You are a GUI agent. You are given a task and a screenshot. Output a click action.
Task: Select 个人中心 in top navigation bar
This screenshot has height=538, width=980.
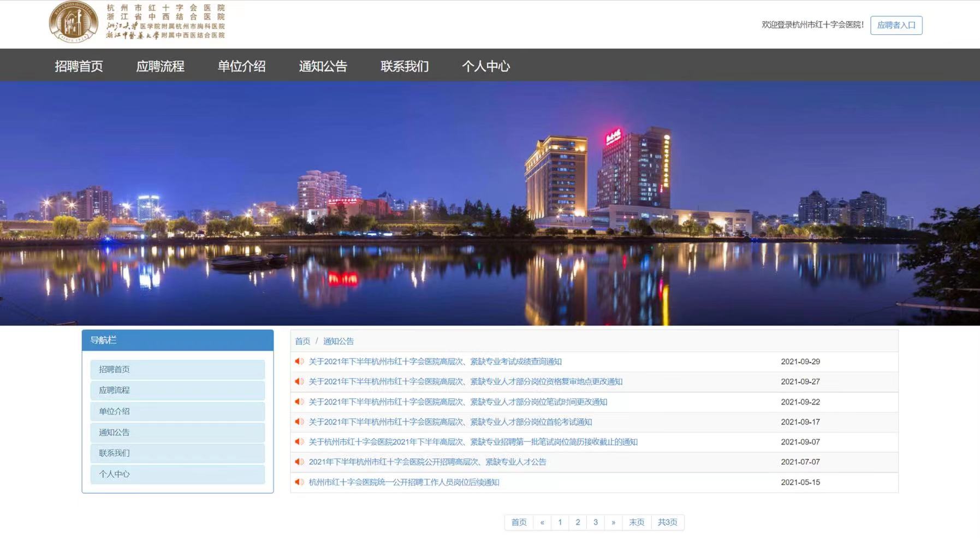pos(485,66)
